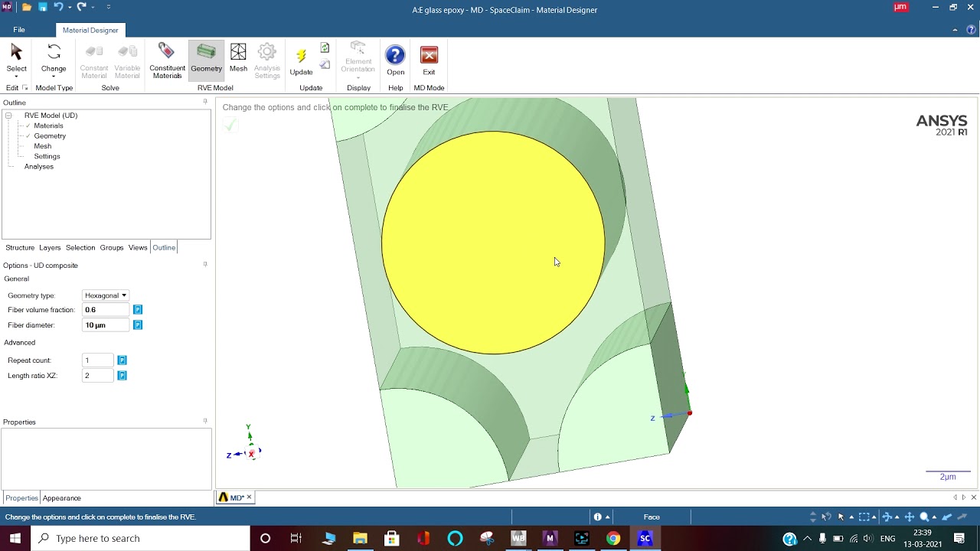Click the zoom magnifier in status bar
The height and width of the screenshot is (551, 980).
[x=924, y=517]
